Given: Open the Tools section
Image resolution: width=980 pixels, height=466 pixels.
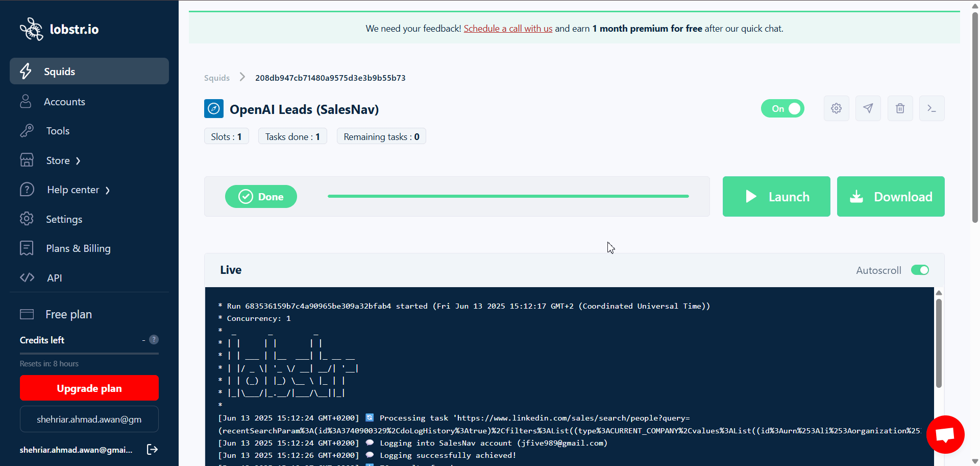Looking at the screenshot, I should click(58, 131).
